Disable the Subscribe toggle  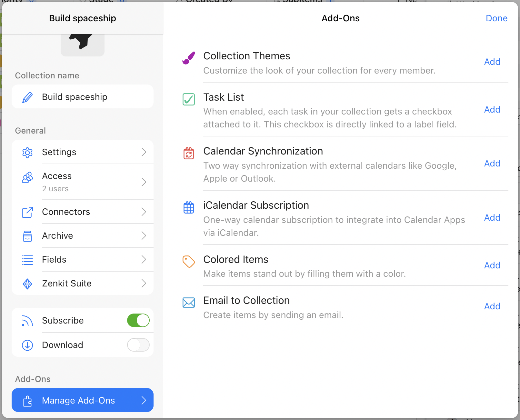[x=138, y=320]
